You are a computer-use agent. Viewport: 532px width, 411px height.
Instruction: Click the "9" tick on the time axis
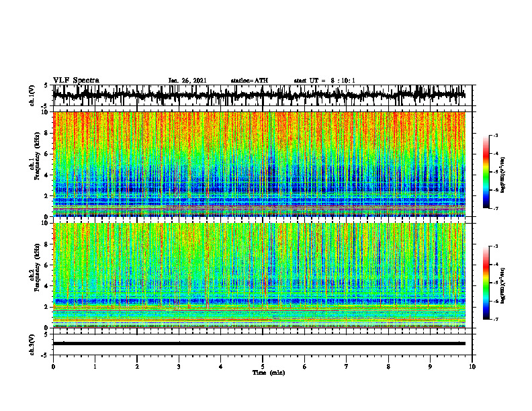click(x=430, y=367)
